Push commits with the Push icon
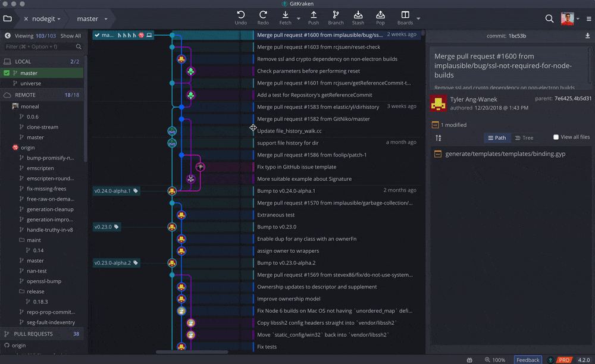This screenshot has height=364, width=595. [x=314, y=15]
